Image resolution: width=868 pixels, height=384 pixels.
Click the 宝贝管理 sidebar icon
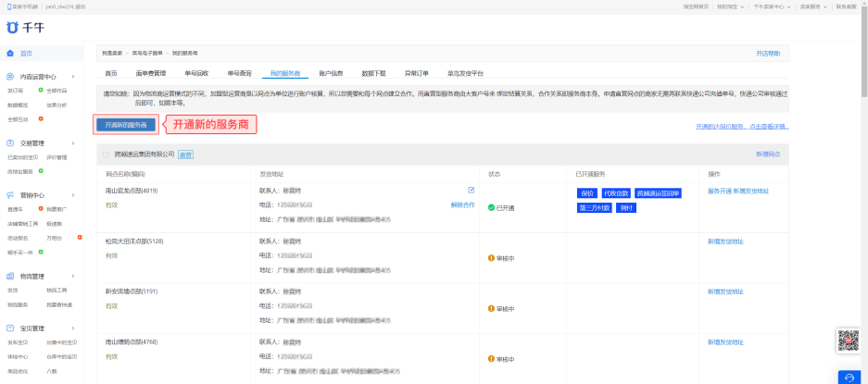click(11, 328)
